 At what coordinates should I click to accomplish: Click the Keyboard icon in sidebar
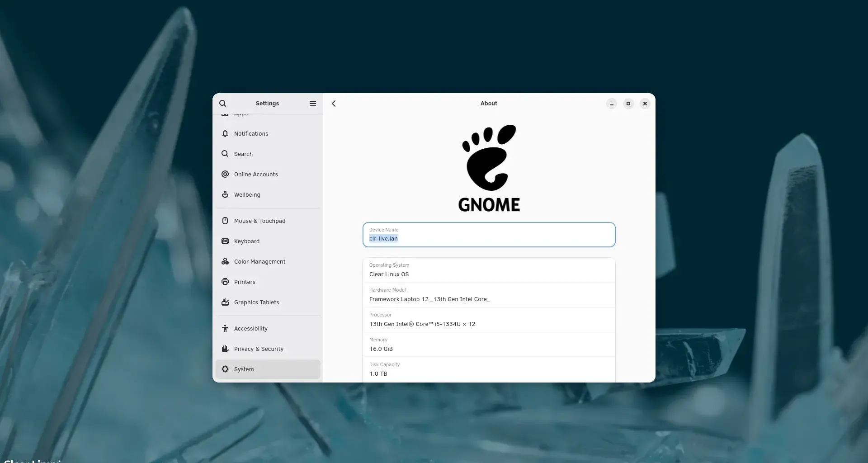click(225, 241)
